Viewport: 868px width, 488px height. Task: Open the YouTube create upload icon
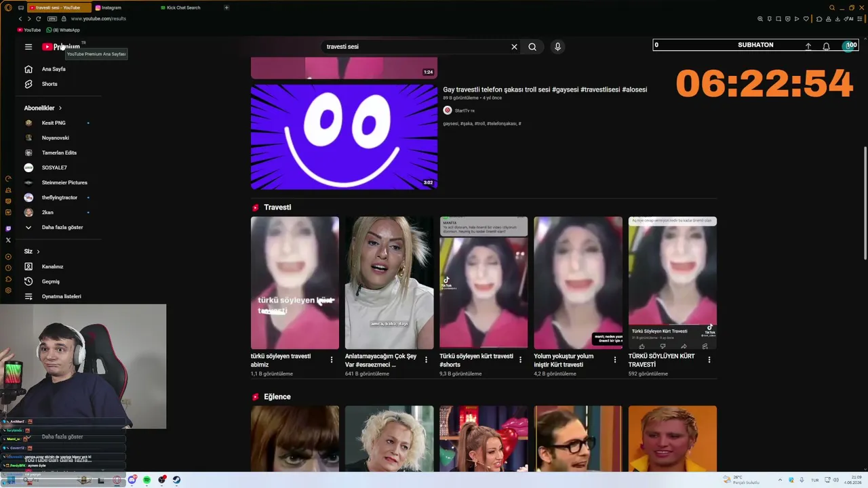[x=808, y=46]
